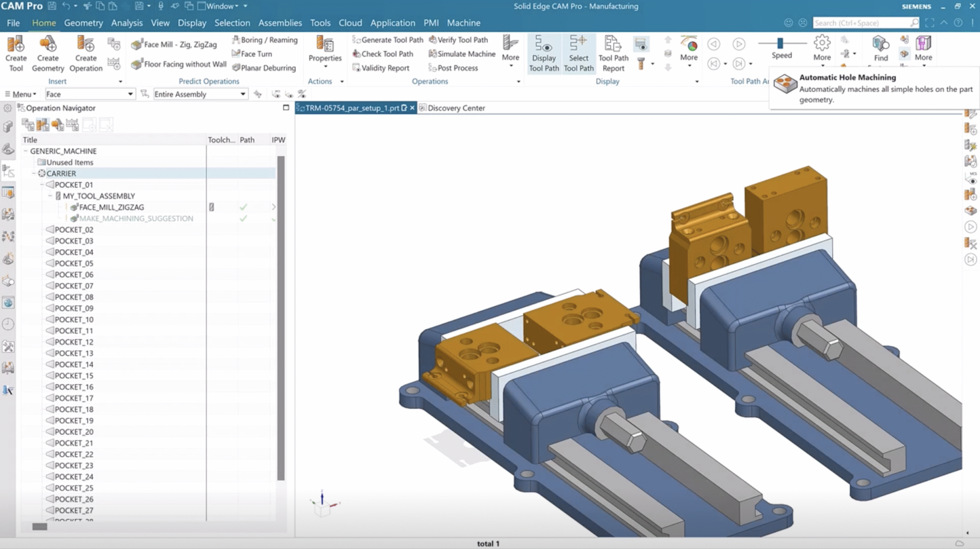Click Generate Tool Path
Image resolution: width=980 pixels, height=549 pixels.
pyautogui.click(x=387, y=39)
